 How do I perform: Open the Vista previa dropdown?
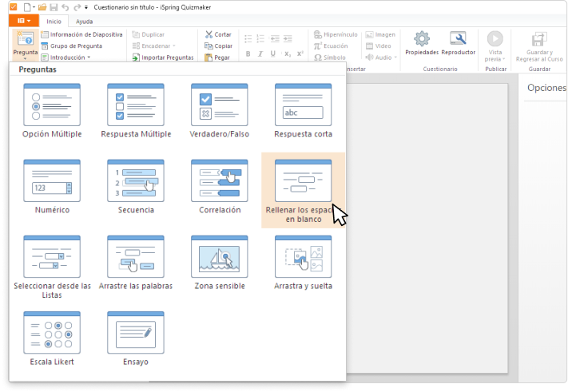click(495, 46)
